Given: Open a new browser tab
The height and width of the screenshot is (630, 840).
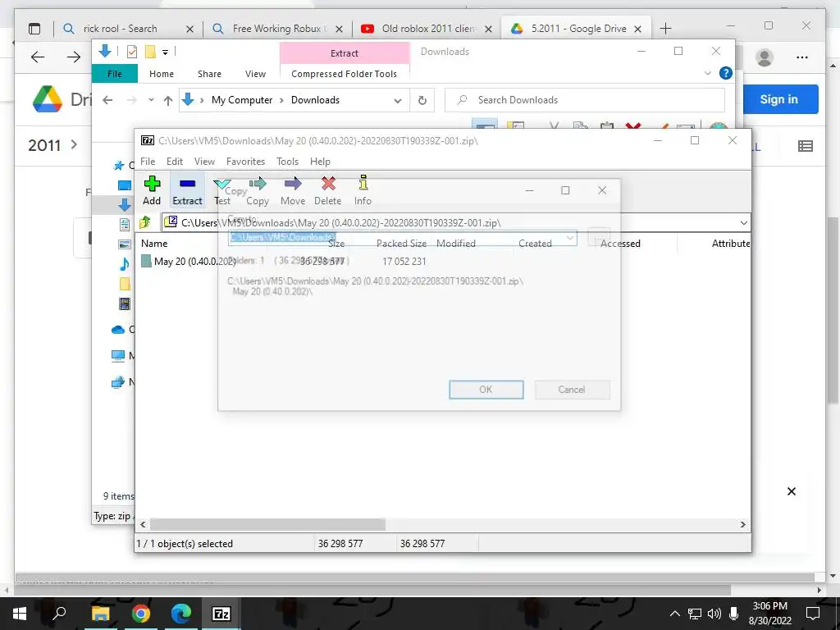Looking at the screenshot, I should pos(665,29).
